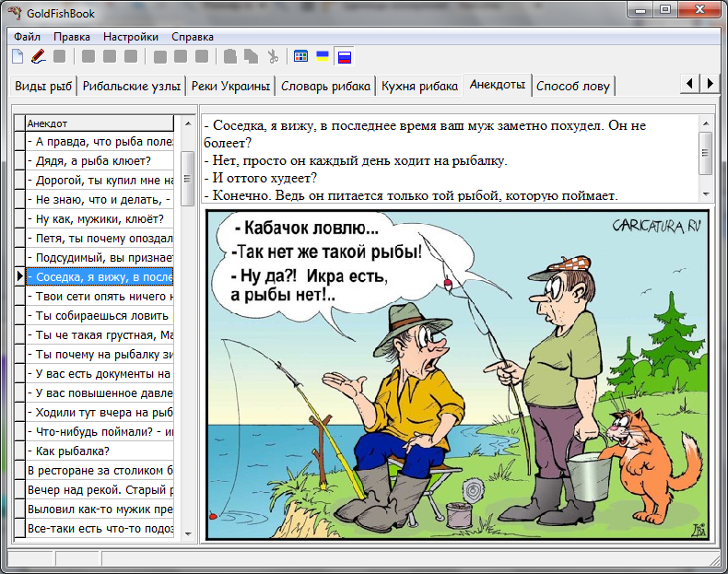This screenshot has width=728, height=574.
Task: Switch to the Реки Украины tab
Action: click(x=230, y=87)
